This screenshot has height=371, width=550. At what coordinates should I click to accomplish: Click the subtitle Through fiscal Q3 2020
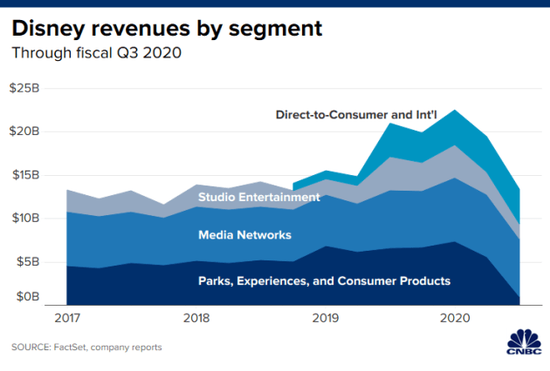tap(96, 53)
